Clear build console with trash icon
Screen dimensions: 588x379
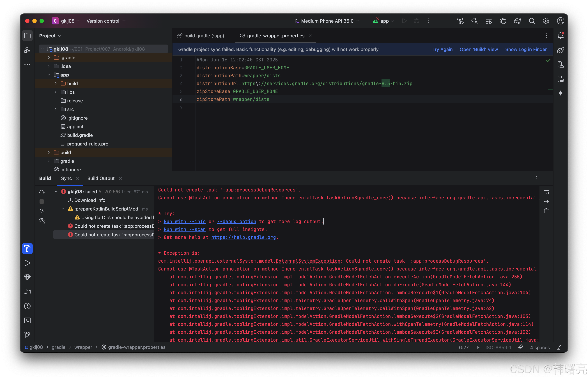(x=546, y=211)
